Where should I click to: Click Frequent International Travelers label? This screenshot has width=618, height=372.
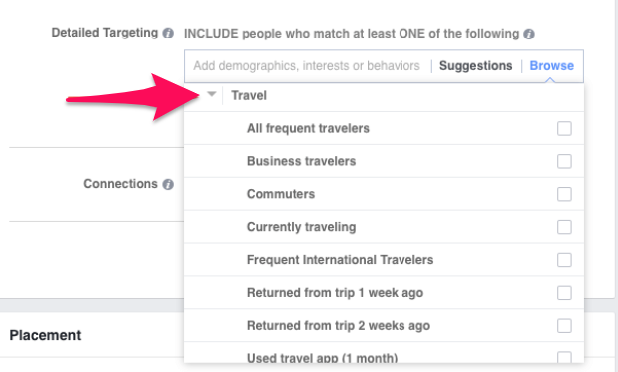pos(340,260)
